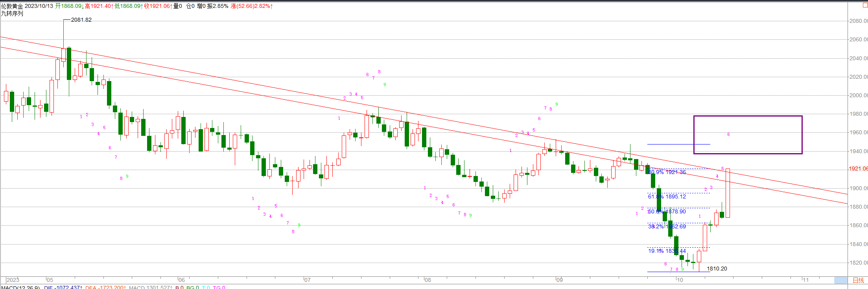Click the 61.8% 1895.12 Fibonacci level
868x289 pixels.
(667, 196)
